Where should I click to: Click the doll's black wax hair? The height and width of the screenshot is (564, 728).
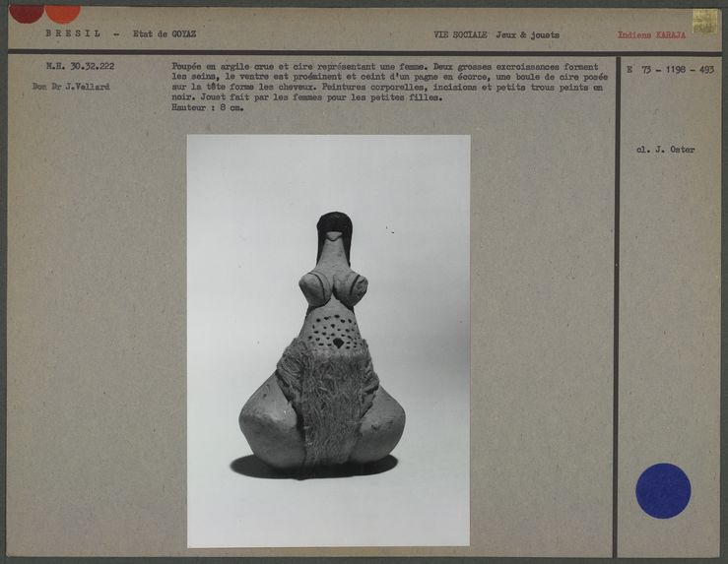334,224
